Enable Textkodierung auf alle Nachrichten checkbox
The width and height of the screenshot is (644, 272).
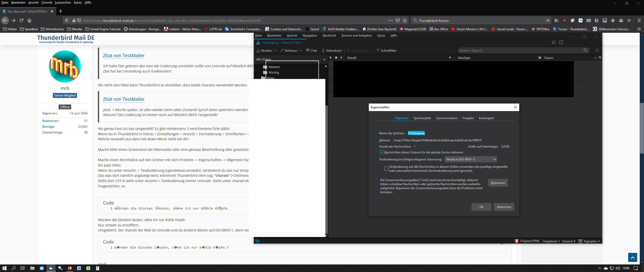pyautogui.click(x=386, y=168)
